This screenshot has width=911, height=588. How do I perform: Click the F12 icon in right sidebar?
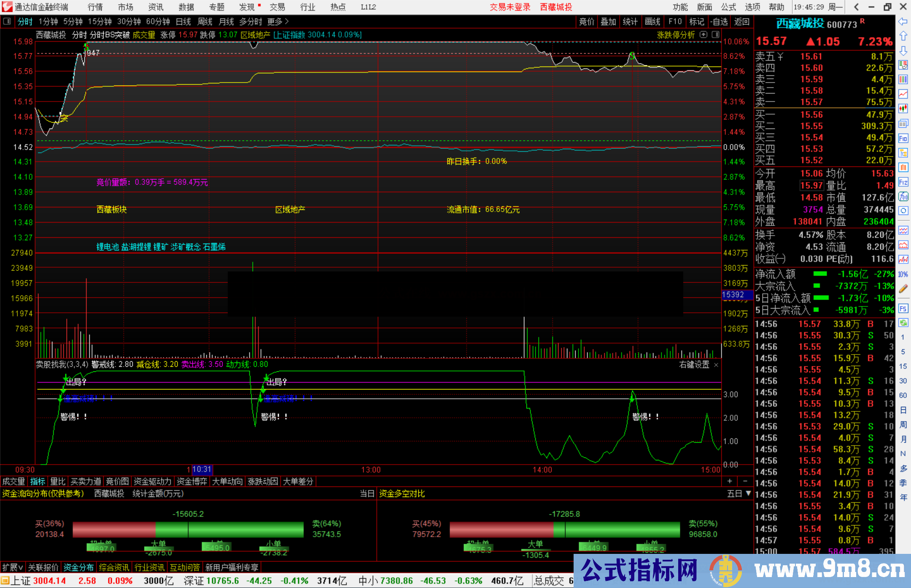point(903,182)
